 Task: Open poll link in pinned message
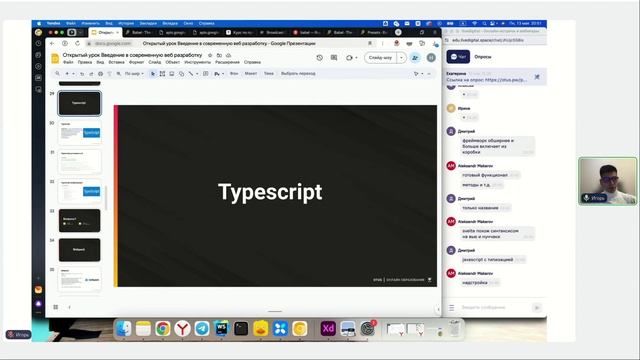click(x=505, y=80)
